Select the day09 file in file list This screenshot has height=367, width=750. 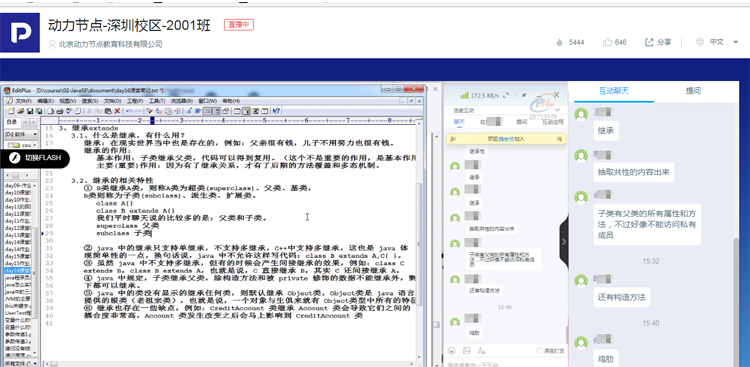(x=18, y=185)
